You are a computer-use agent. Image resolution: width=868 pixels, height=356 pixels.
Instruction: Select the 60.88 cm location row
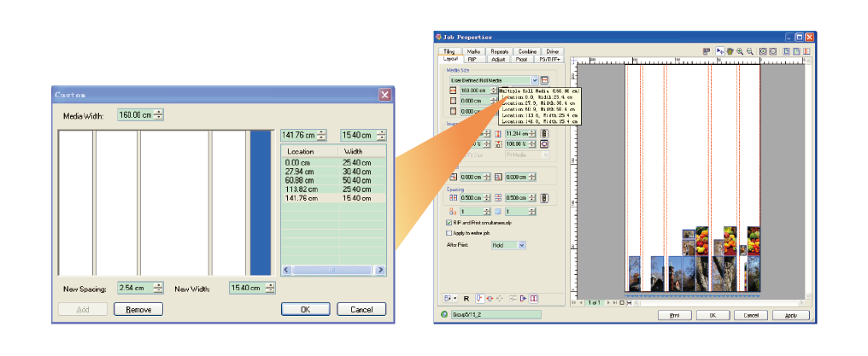(x=333, y=180)
